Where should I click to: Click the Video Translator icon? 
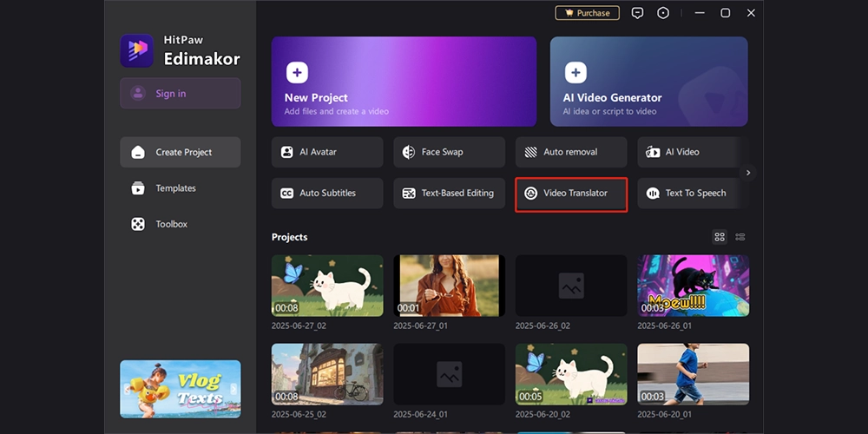pyautogui.click(x=531, y=194)
